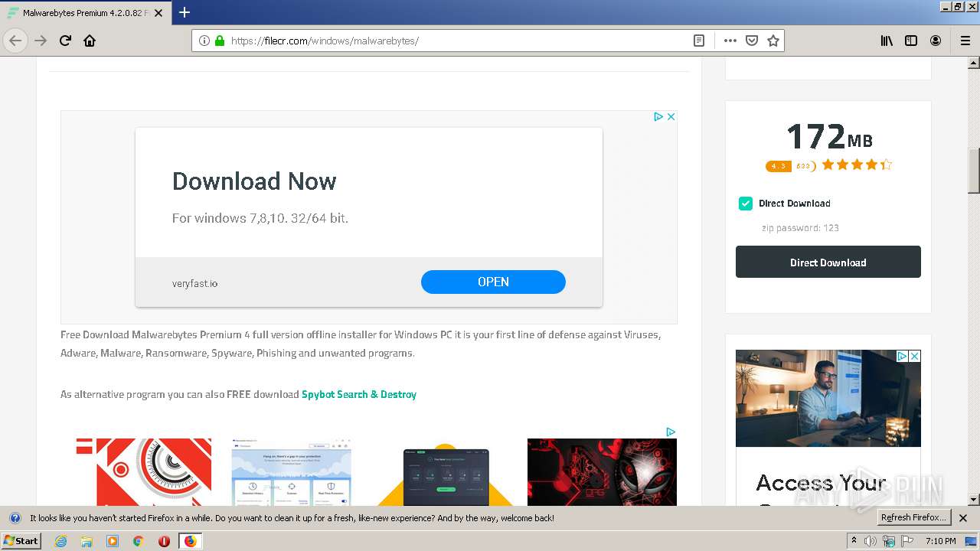Open File Explorer from taskbar
The height and width of the screenshot is (551, 980).
pos(87,541)
